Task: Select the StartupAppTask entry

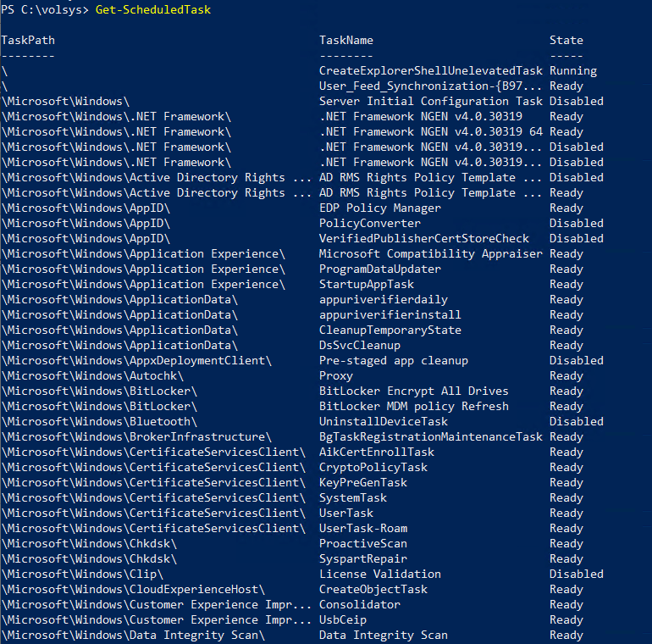Action: pyautogui.click(x=366, y=284)
